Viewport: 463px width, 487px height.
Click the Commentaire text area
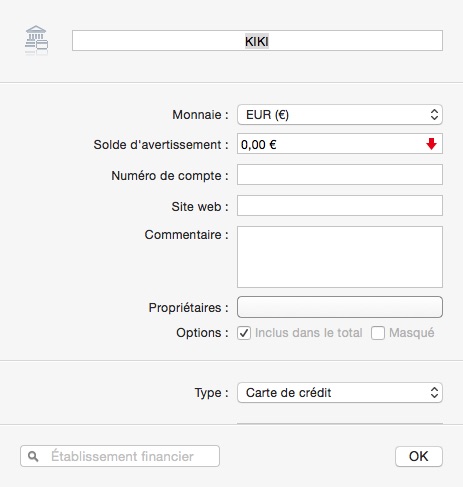(x=340, y=257)
